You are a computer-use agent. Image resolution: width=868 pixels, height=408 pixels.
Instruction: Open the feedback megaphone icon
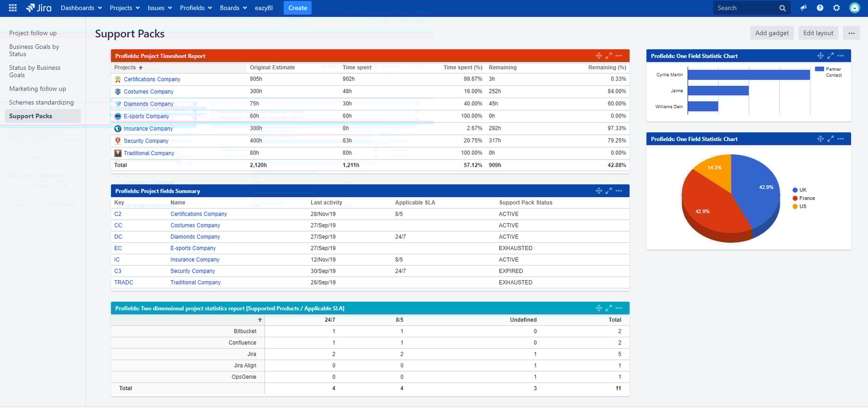(x=803, y=8)
